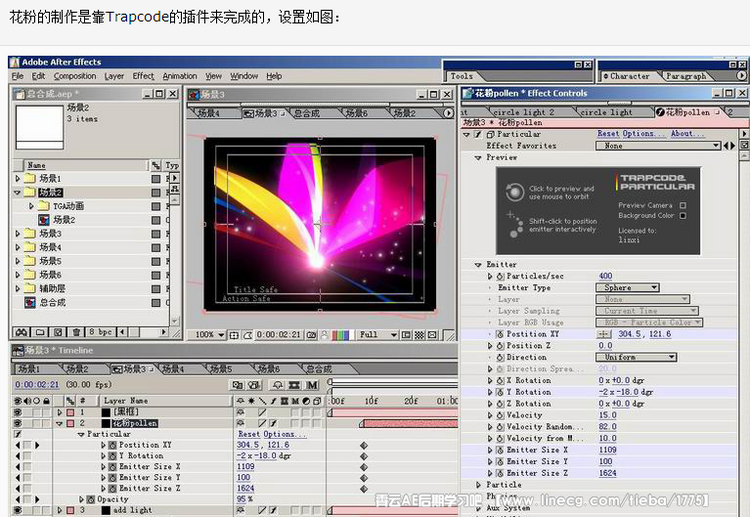
Task: Toggle title/action safe icon in comp viewer
Action: [x=234, y=335]
